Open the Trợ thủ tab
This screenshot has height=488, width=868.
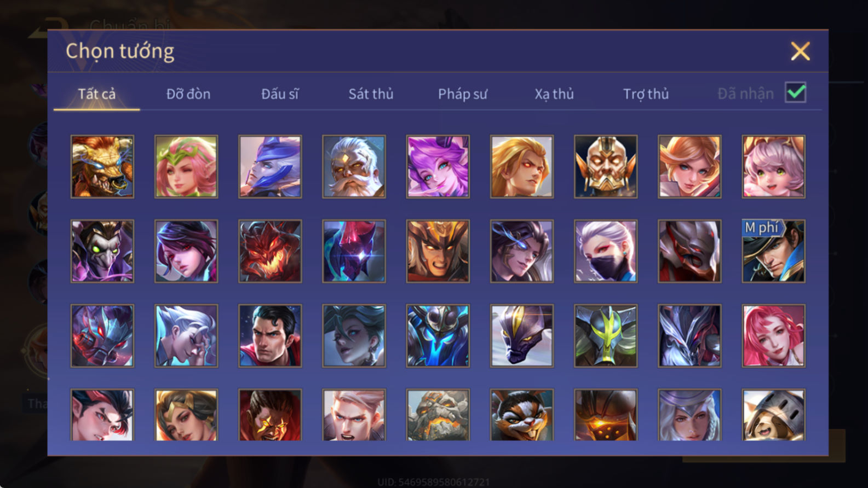point(646,94)
